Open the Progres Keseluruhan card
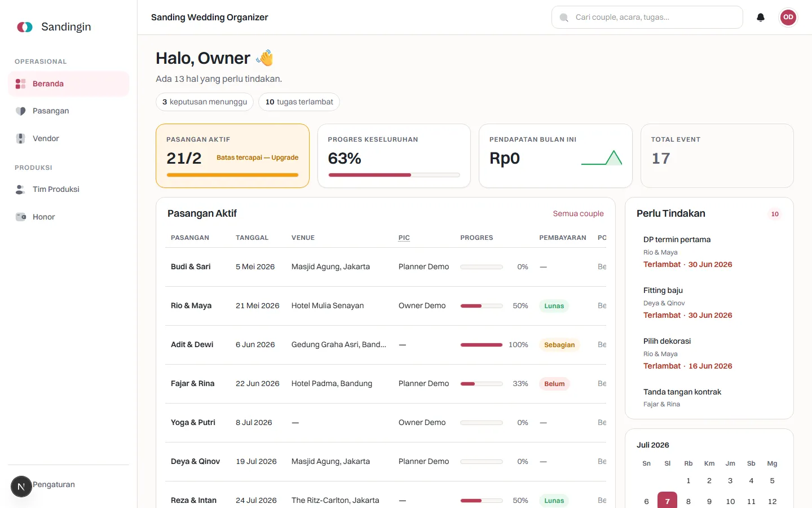The image size is (812, 508). tap(394, 156)
